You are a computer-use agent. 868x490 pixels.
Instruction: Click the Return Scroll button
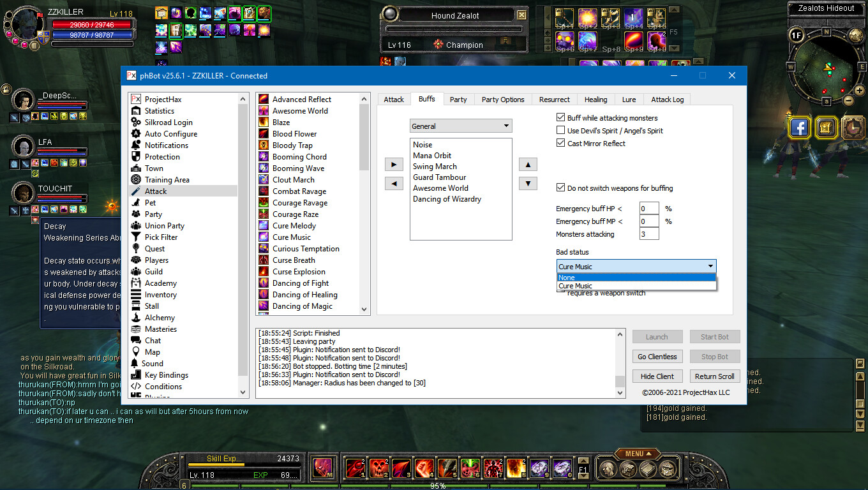(x=714, y=376)
